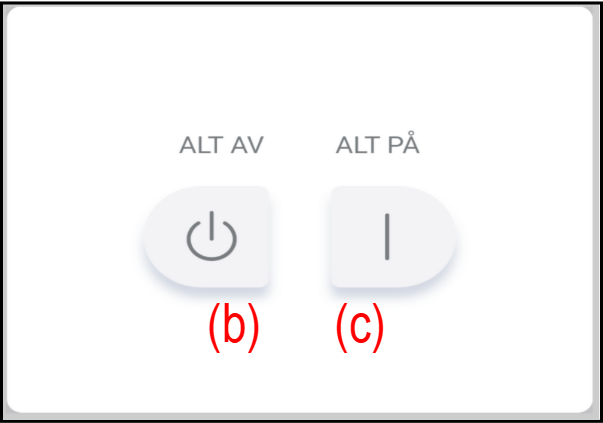Tap the circular power glyph
Viewport: 603px width, 423px height.
pos(211,238)
